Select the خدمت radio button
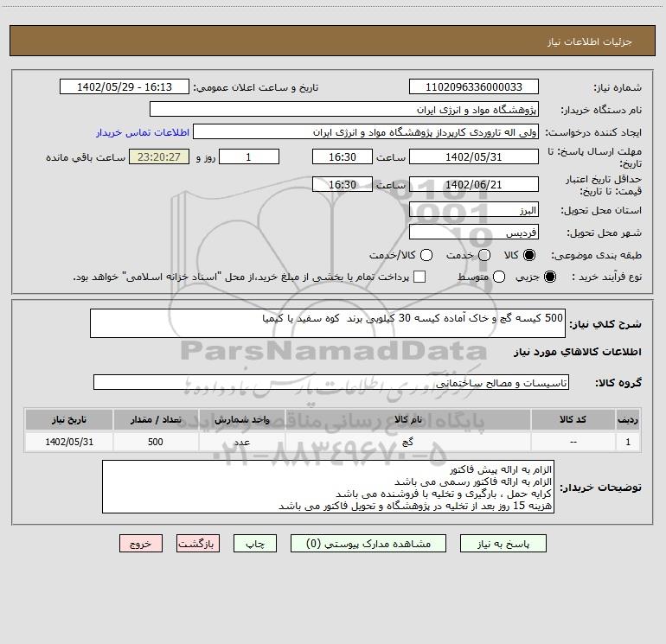Image resolution: width=666 pixels, height=644 pixels. (x=484, y=255)
